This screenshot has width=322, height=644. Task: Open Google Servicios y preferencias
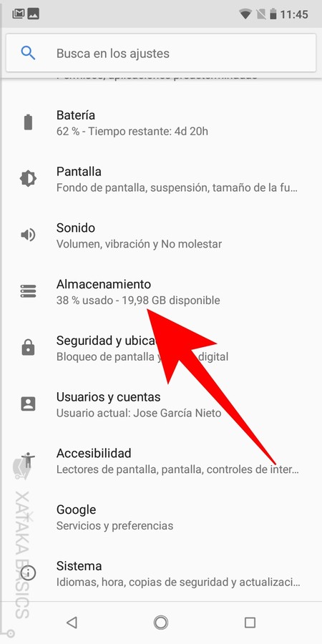(x=161, y=517)
